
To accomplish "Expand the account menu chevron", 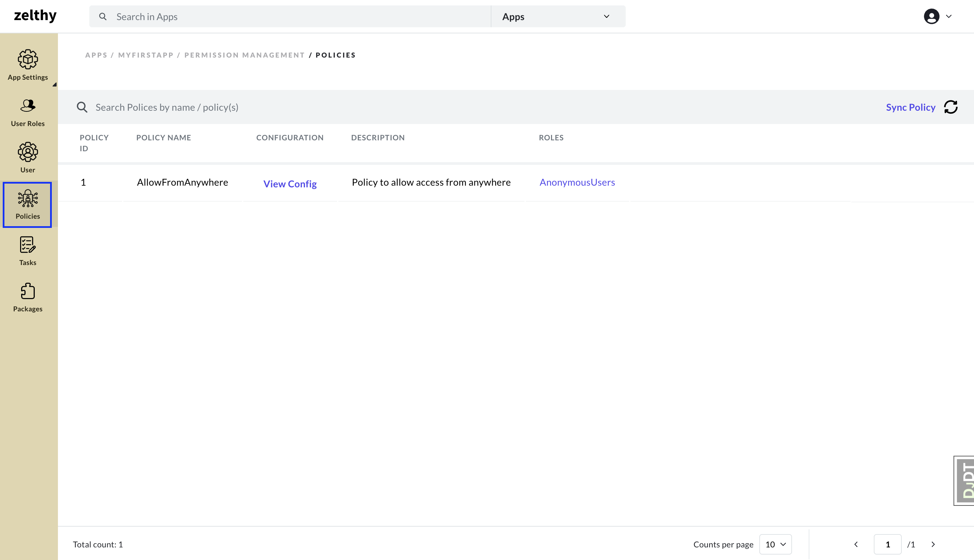I will click(949, 16).
